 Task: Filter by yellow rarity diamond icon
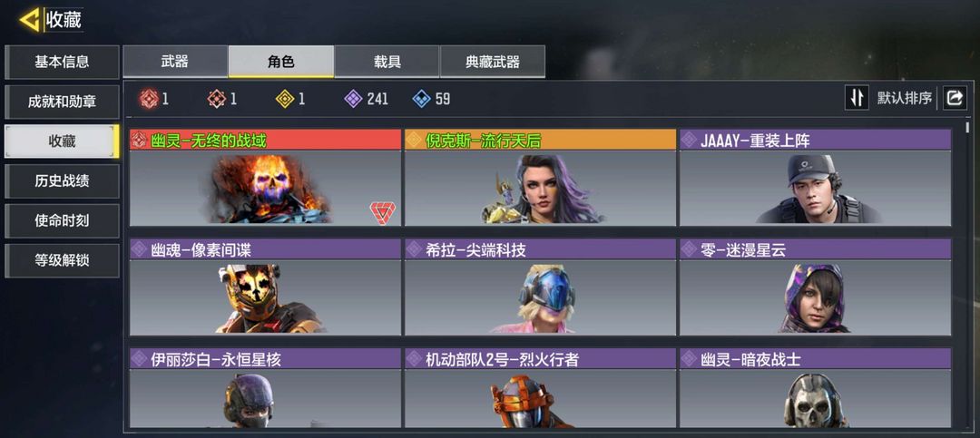coord(285,99)
